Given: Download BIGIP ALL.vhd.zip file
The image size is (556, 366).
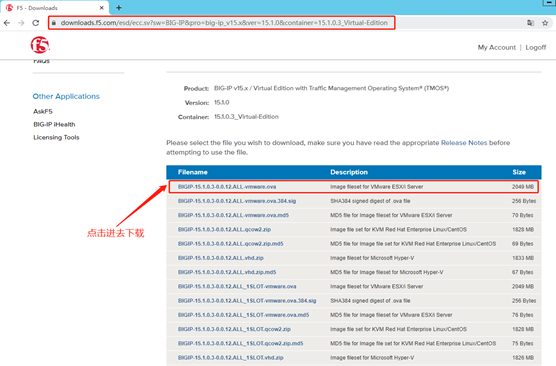Looking at the screenshot, I should (x=221, y=258).
